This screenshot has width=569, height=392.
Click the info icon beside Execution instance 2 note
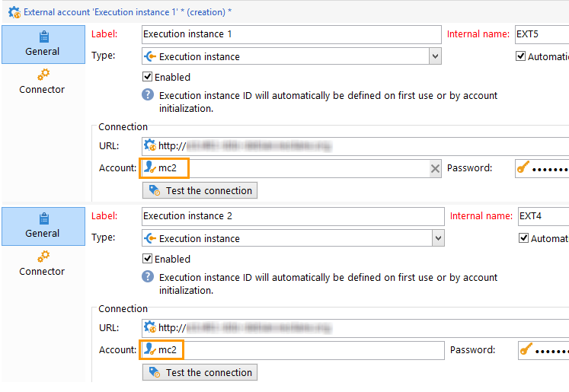pyautogui.click(x=148, y=278)
